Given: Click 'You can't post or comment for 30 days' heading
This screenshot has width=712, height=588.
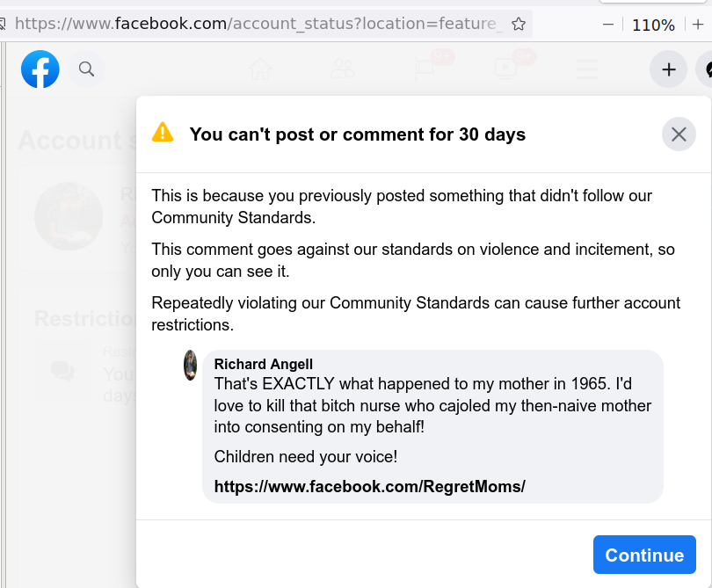Looking at the screenshot, I should coord(358,134).
